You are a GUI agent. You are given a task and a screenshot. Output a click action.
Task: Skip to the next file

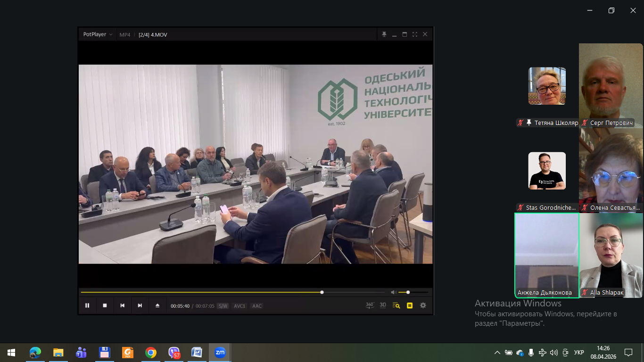coord(140,305)
